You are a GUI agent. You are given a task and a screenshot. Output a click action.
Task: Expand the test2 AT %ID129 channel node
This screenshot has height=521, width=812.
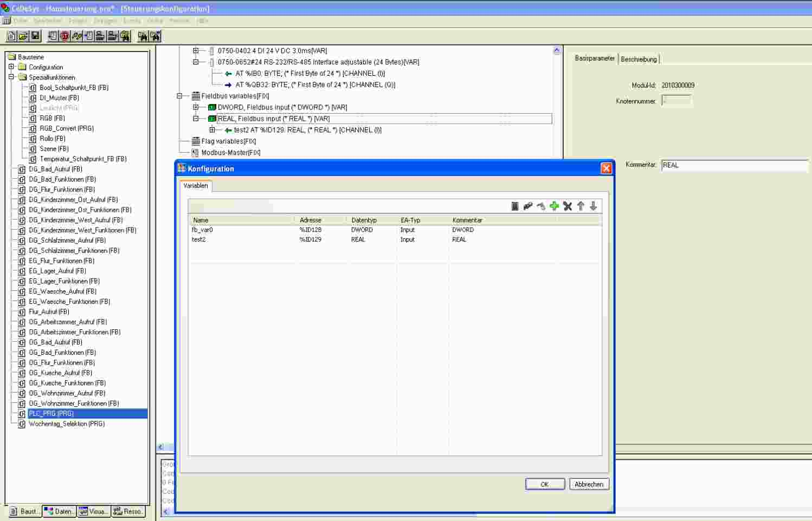212,130
